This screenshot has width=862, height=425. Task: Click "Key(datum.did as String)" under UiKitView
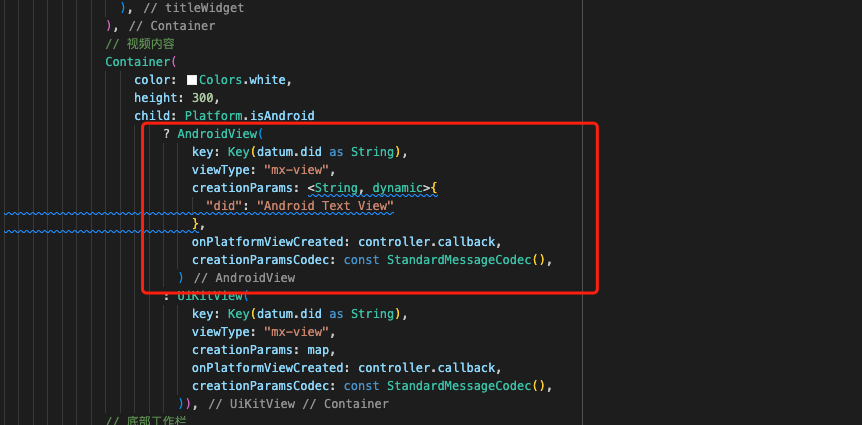pos(315,314)
